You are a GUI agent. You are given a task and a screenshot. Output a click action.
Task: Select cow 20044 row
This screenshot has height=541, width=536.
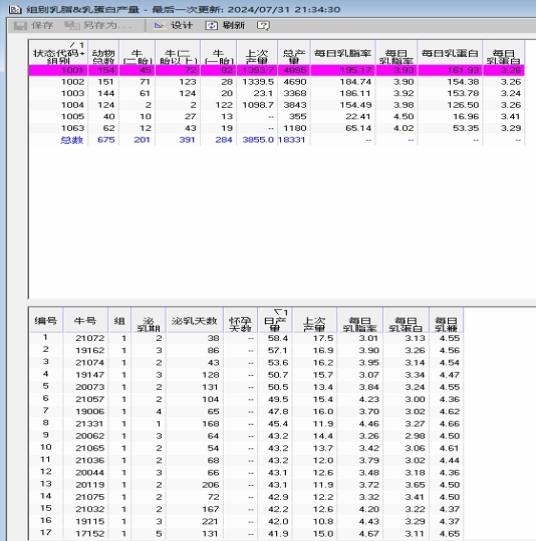(x=246, y=473)
